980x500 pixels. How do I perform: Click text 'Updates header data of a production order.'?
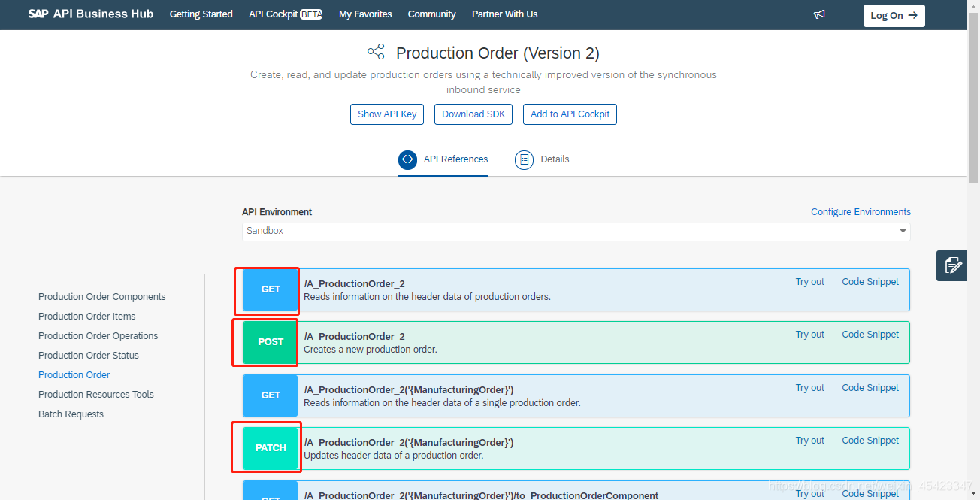394,456
